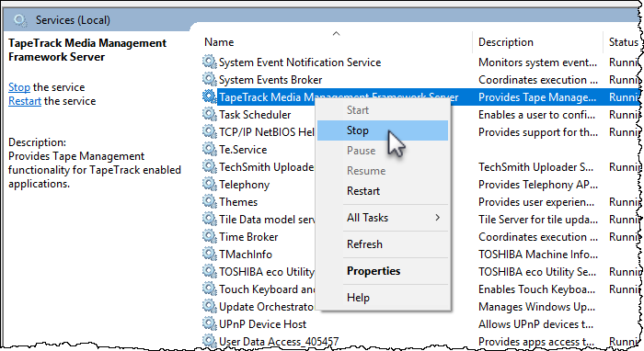Click gear icon of the TapeTrack service row
The width and height of the screenshot is (644, 351).
click(210, 96)
